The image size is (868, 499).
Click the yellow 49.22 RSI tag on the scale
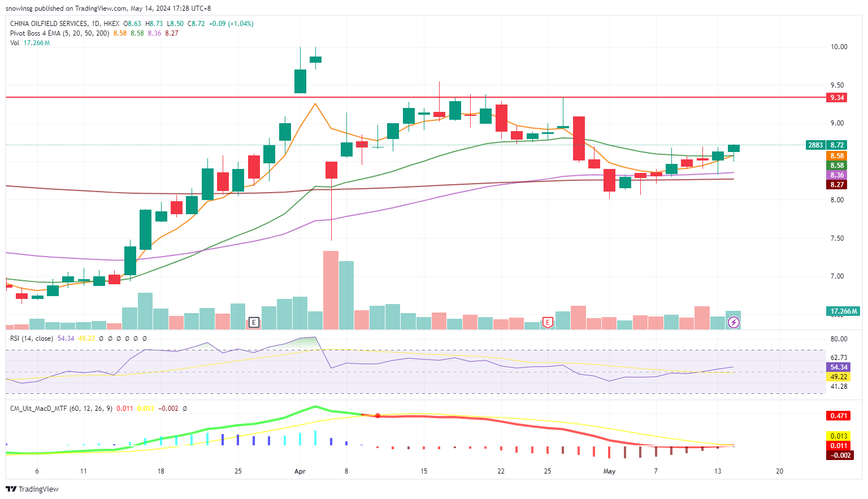point(839,377)
